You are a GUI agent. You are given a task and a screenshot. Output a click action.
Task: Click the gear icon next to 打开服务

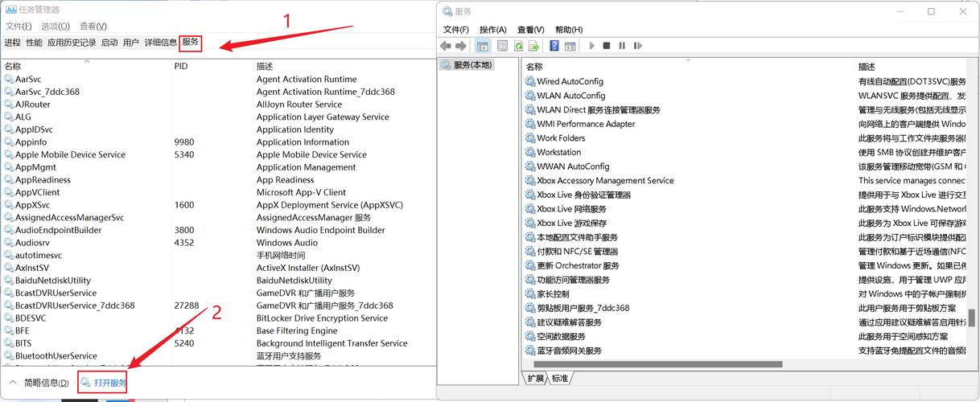[85, 383]
